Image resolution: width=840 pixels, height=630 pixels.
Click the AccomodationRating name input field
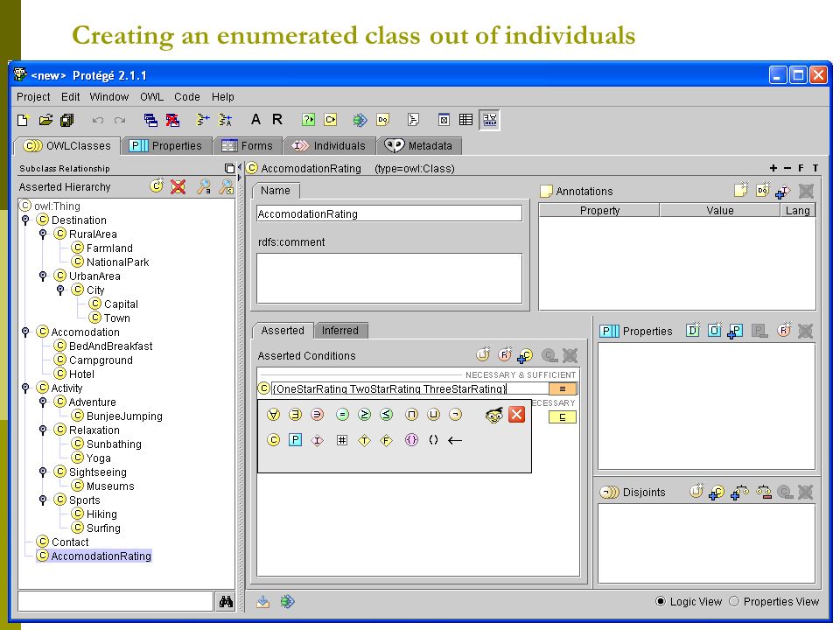pos(389,213)
